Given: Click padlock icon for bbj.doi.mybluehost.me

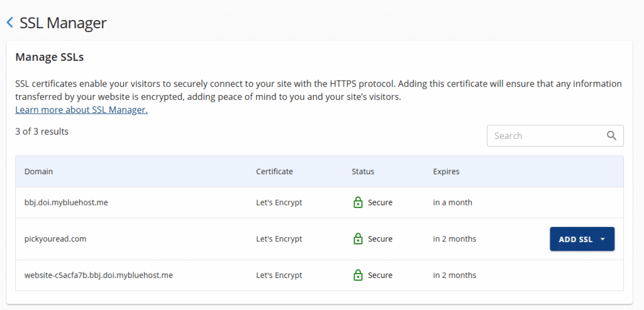Looking at the screenshot, I should pyautogui.click(x=358, y=202).
